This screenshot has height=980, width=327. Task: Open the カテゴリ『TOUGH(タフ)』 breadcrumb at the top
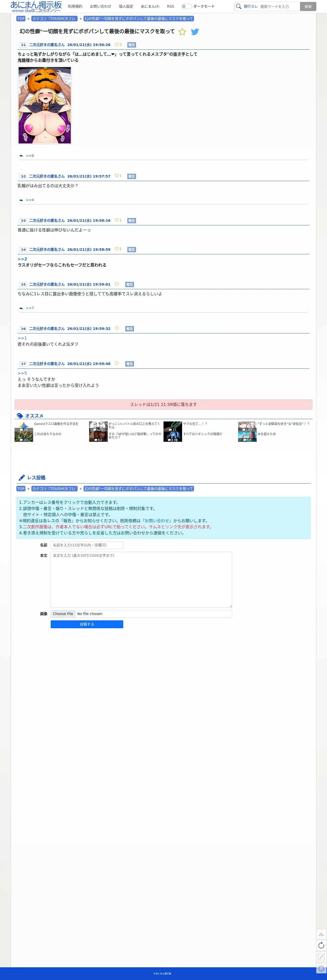(x=54, y=19)
